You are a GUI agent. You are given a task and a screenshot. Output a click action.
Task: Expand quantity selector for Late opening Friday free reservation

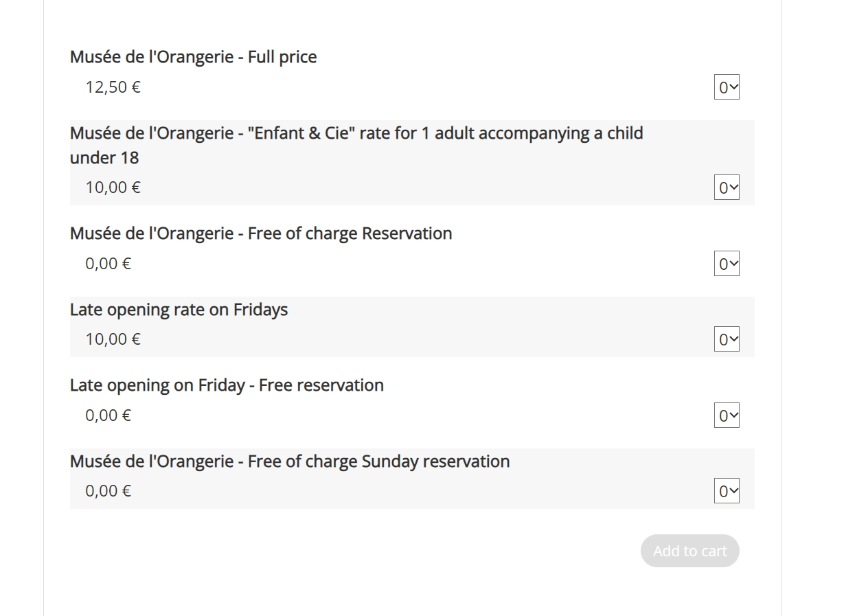point(727,415)
